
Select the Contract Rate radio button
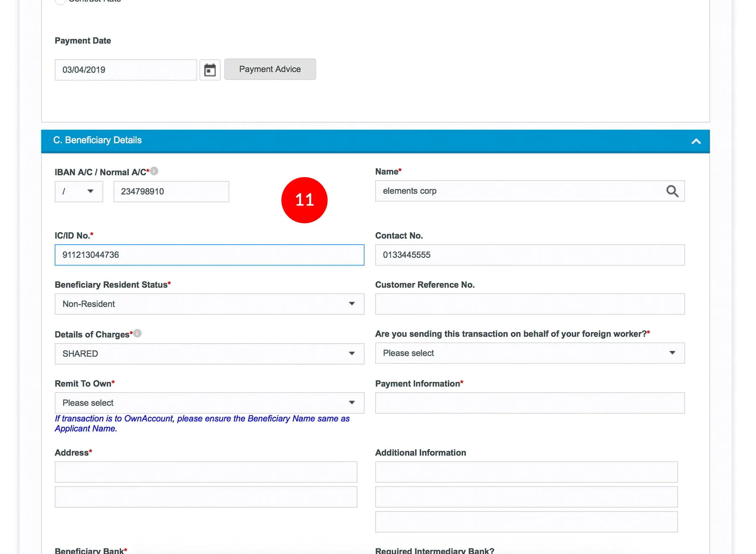click(60, 1)
